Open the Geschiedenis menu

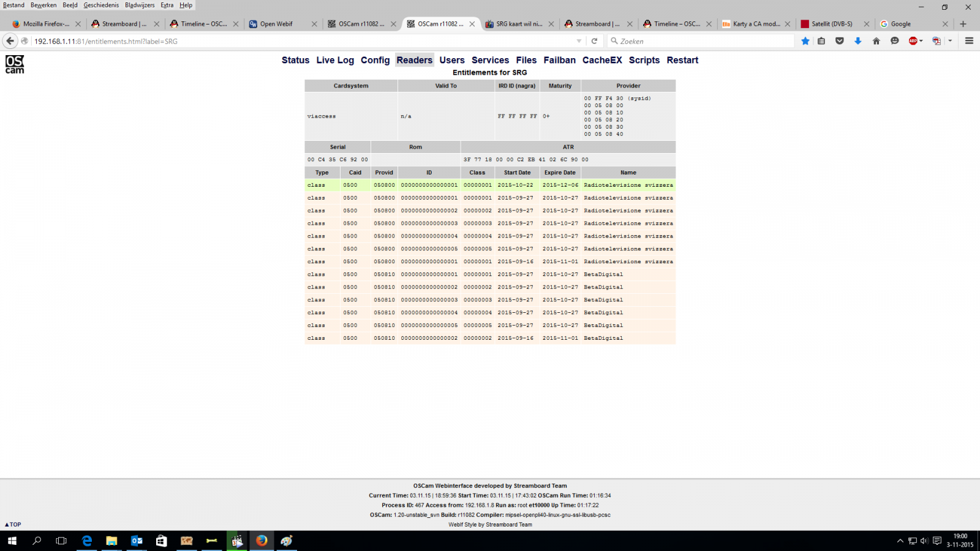pyautogui.click(x=101, y=5)
